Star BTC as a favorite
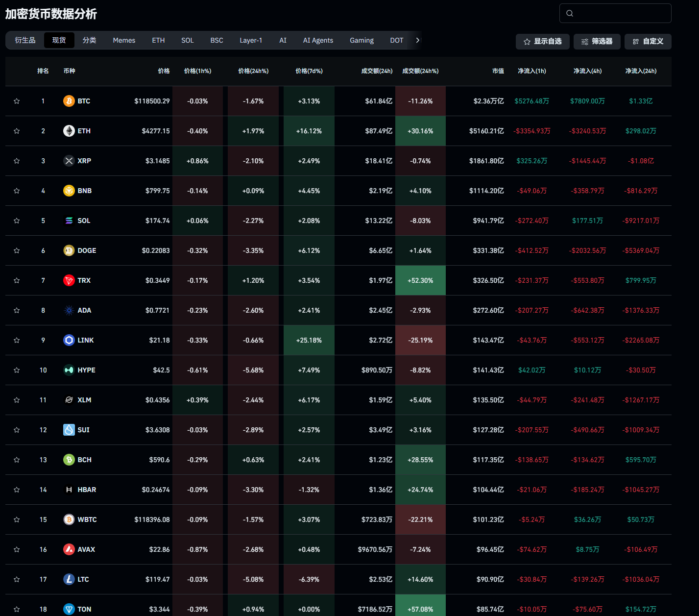The image size is (699, 616). [x=17, y=101]
